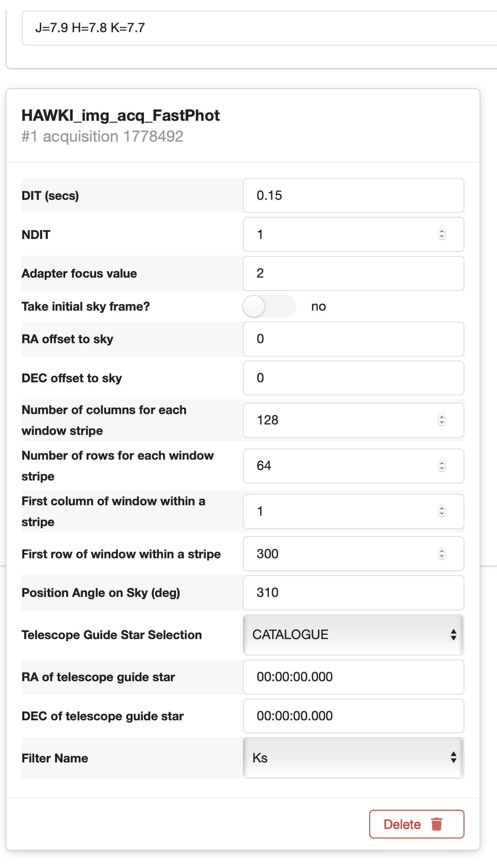
Task: Toggle the Take initial sky frame switch
Action: pyautogui.click(x=269, y=306)
